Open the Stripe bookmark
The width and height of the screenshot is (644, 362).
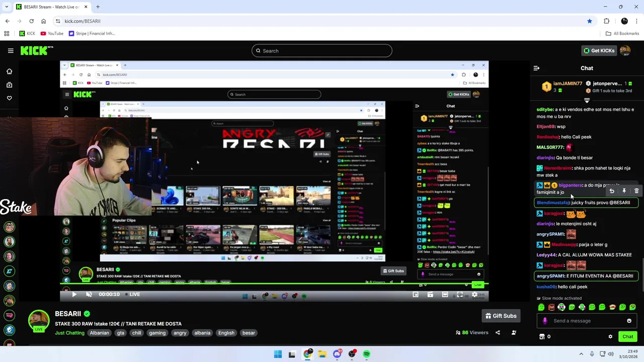92,34
